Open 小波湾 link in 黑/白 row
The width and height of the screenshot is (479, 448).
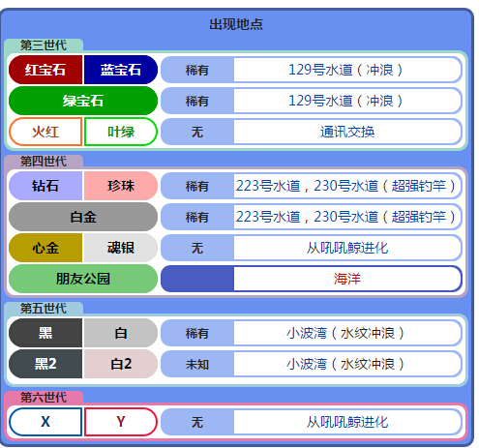pos(307,333)
